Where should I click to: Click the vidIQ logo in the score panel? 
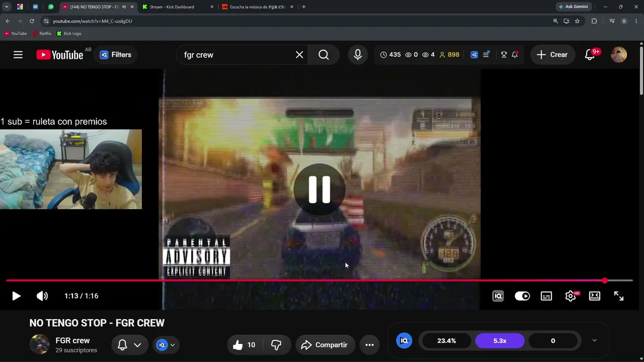click(x=404, y=341)
